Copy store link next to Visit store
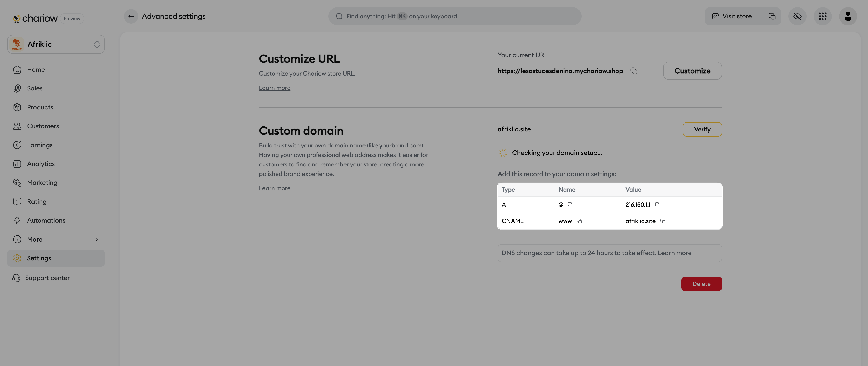Image resolution: width=868 pixels, height=366 pixels. tap(772, 16)
